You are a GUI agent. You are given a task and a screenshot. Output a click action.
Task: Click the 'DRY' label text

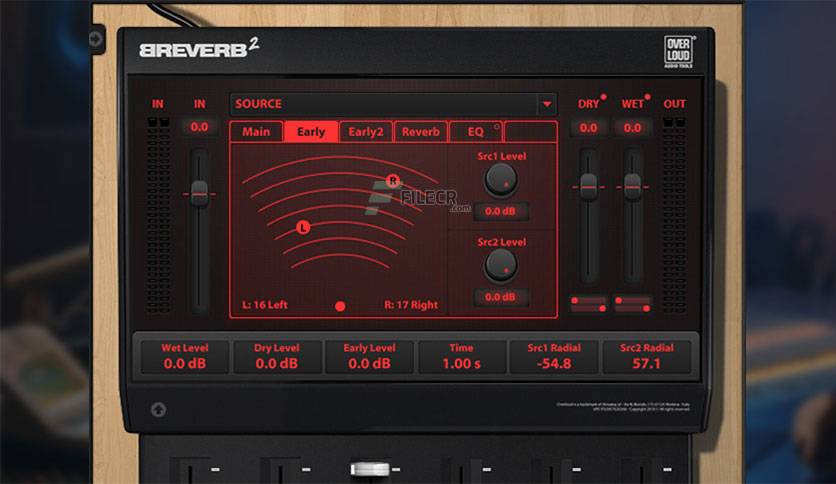pyautogui.click(x=589, y=104)
